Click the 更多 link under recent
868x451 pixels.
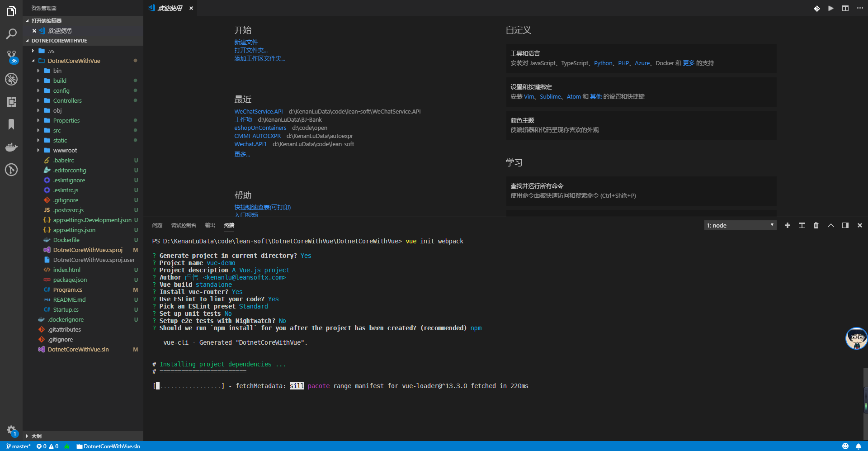point(242,154)
